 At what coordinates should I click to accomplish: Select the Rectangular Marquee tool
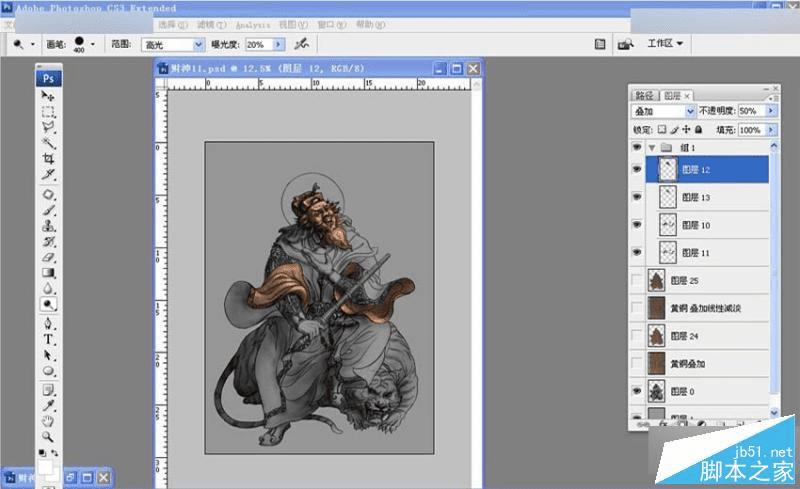pyautogui.click(x=48, y=112)
